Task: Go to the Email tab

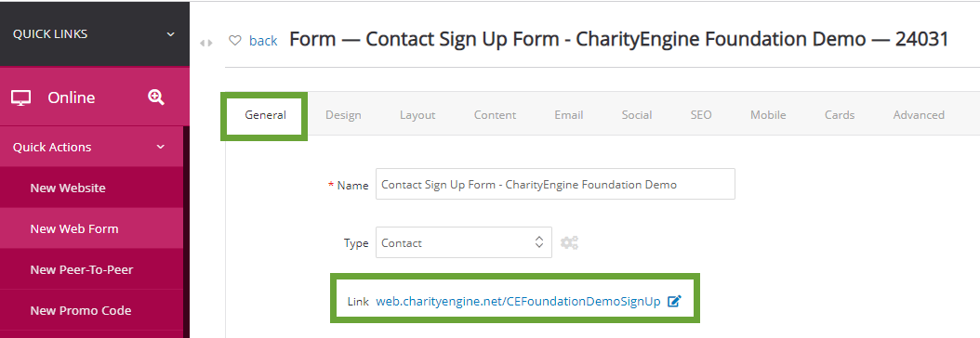Action: (x=569, y=115)
